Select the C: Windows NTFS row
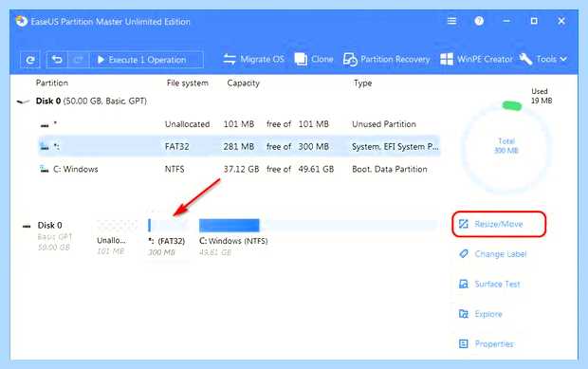This screenshot has width=588, height=369. pos(239,169)
